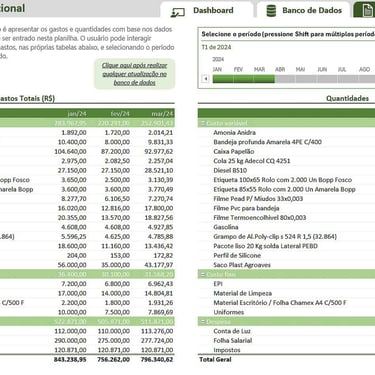
Task: Select the 'Diesel BS10' row label
Action: (230, 170)
